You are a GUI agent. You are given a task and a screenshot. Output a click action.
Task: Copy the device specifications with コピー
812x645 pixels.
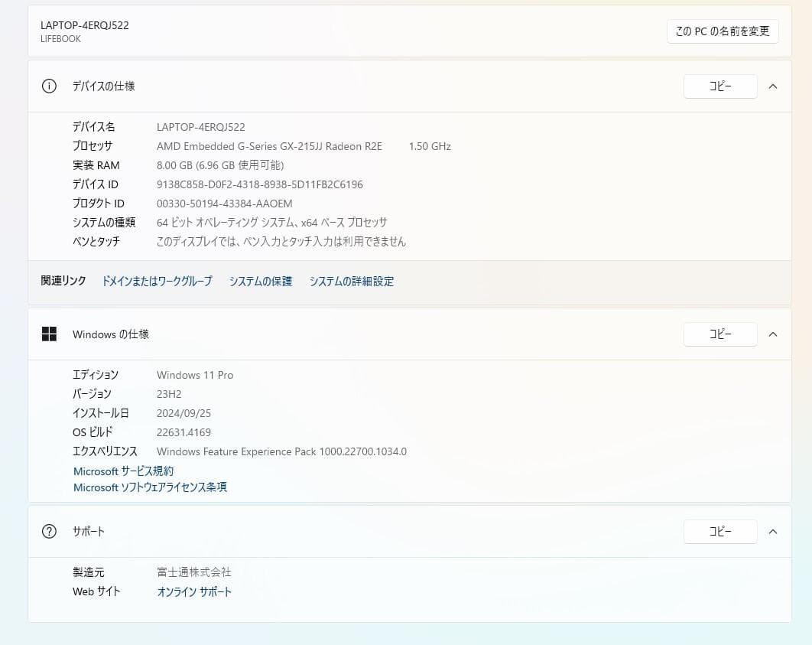[719, 86]
